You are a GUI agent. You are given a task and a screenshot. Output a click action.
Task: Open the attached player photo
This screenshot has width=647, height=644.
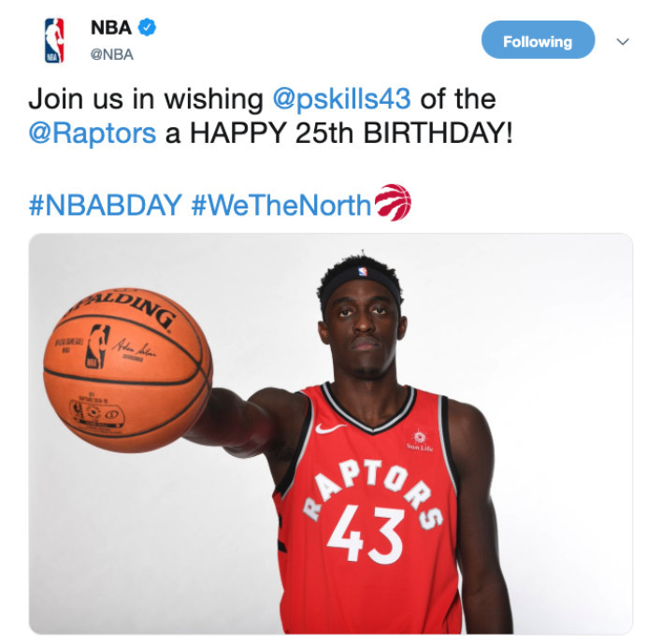click(331, 434)
